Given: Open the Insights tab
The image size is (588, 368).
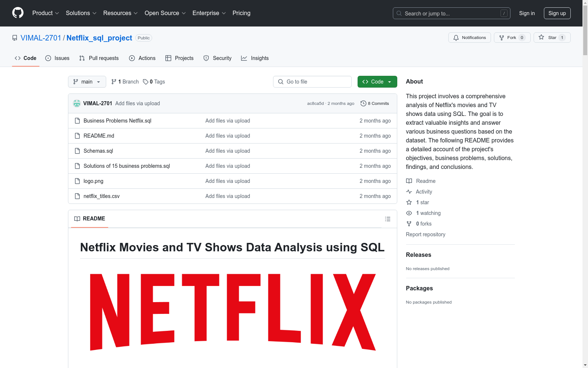Looking at the screenshot, I should click(255, 58).
